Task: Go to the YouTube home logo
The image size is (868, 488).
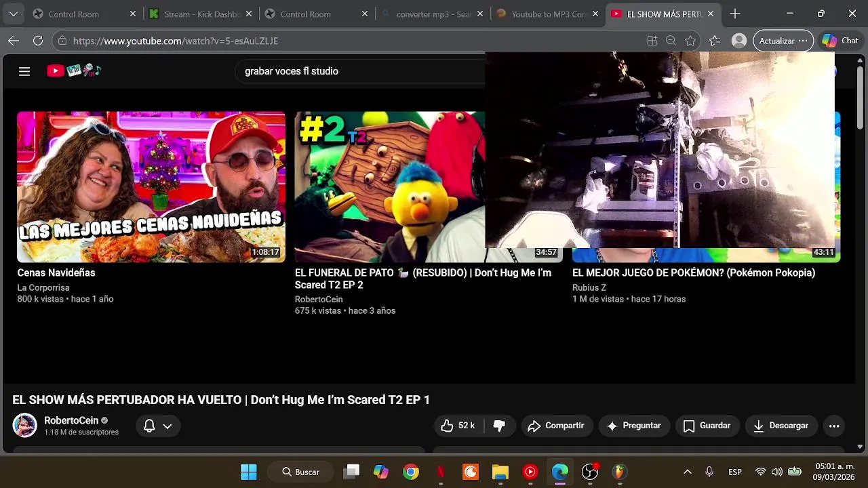Action: [73, 70]
